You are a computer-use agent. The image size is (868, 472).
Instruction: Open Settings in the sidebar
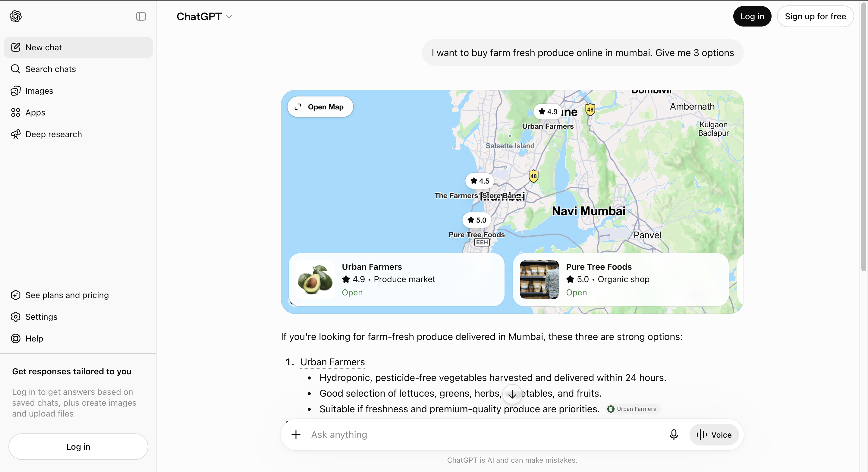[x=78, y=317]
